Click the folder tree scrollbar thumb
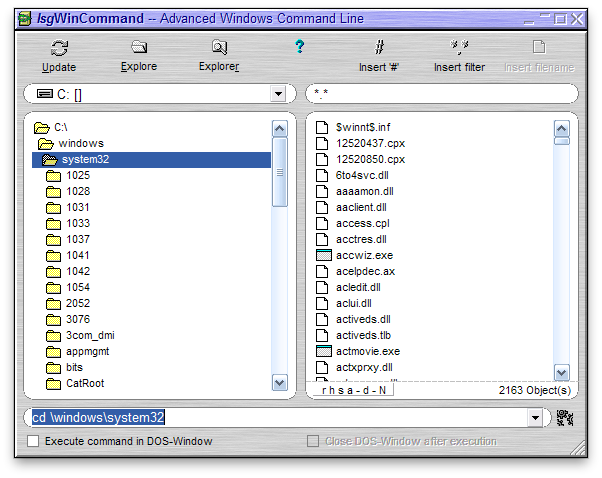 [x=280, y=172]
